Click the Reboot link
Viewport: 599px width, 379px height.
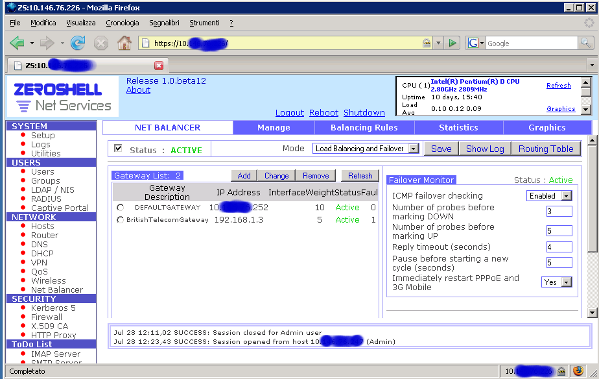point(324,113)
